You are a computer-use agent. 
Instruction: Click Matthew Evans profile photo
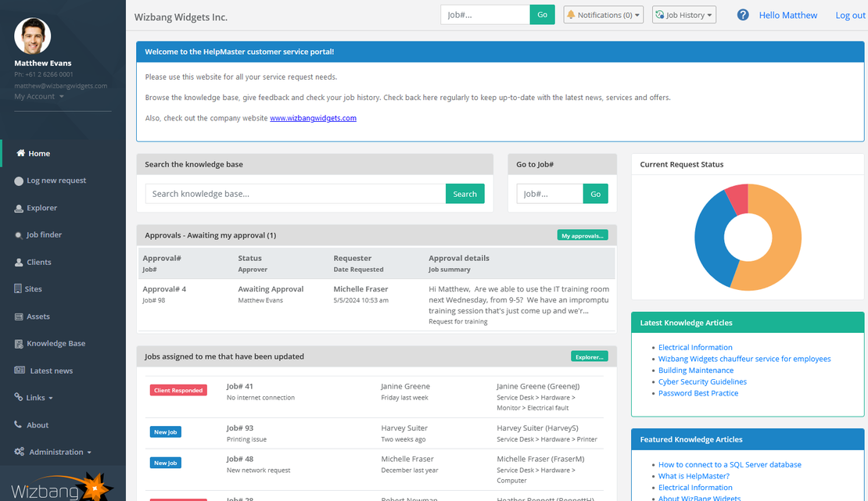(x=33, y=37)
